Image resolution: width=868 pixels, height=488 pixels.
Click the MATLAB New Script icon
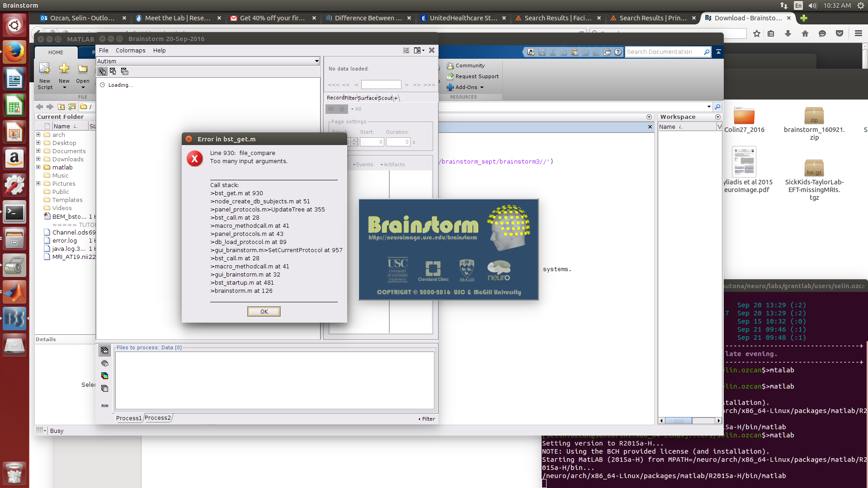[x=45, y=69]
